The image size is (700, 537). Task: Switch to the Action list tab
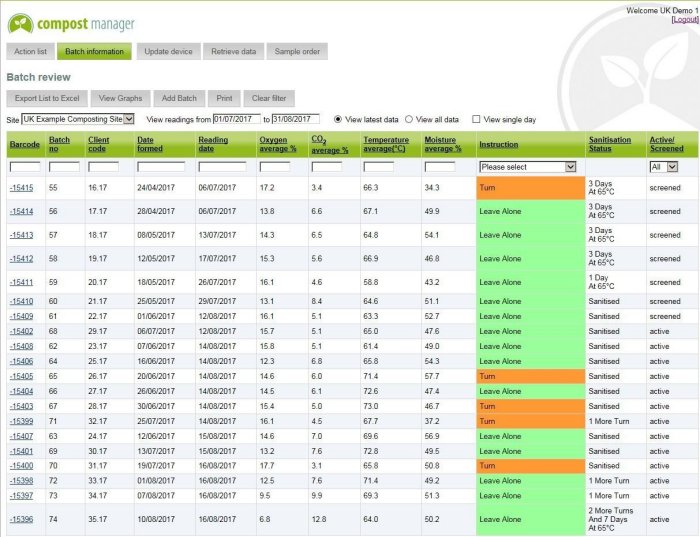pos(30,51)
